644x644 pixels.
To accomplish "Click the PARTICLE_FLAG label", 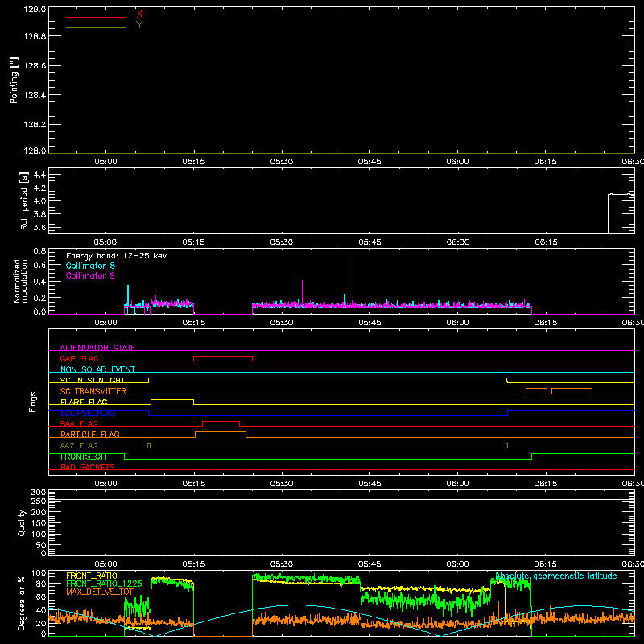I will click(90, 435).
